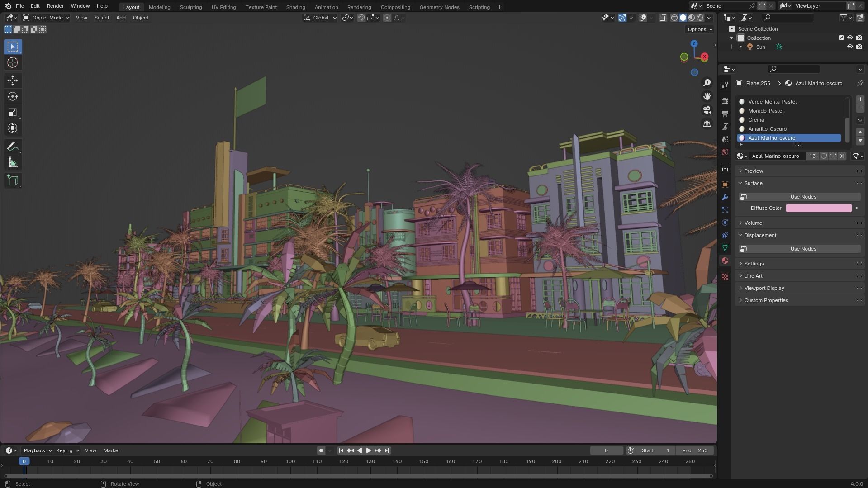The width and height of the screenshot is (868, 488).
Task: Switch to Geometry Nodes workspace tab
Action: point(439,7)
